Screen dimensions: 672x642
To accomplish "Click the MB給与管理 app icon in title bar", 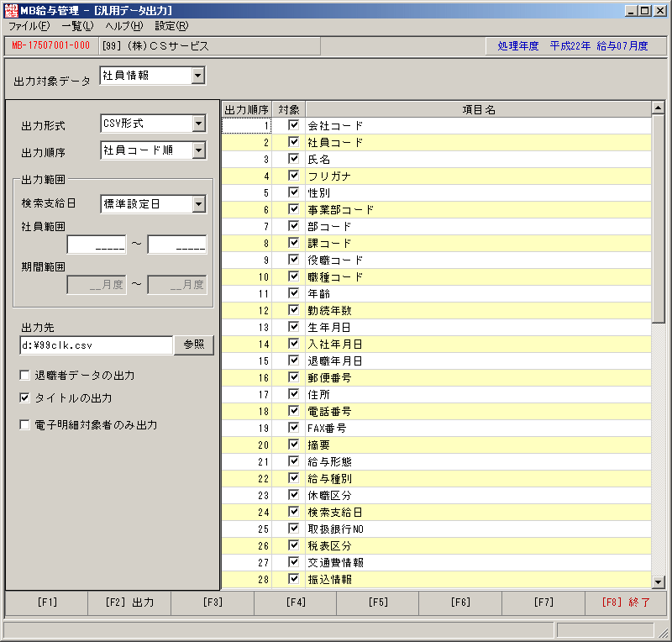I will point(11,10).
